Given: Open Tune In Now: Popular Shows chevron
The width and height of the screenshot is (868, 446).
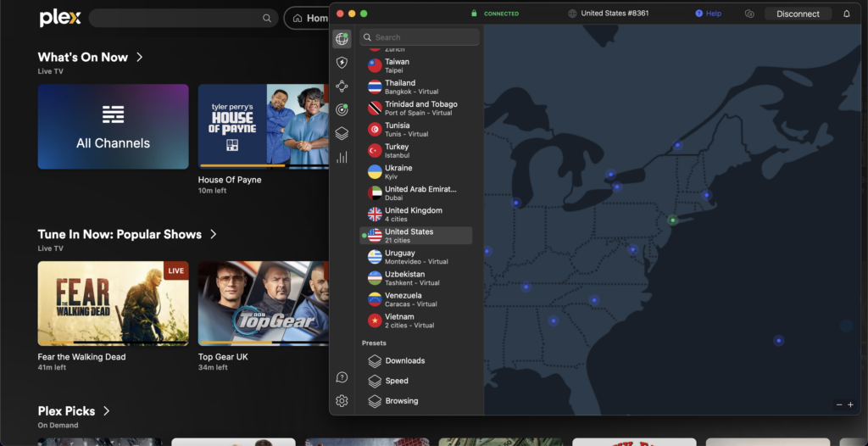Looking at the screenshot, I should [213, 234].
